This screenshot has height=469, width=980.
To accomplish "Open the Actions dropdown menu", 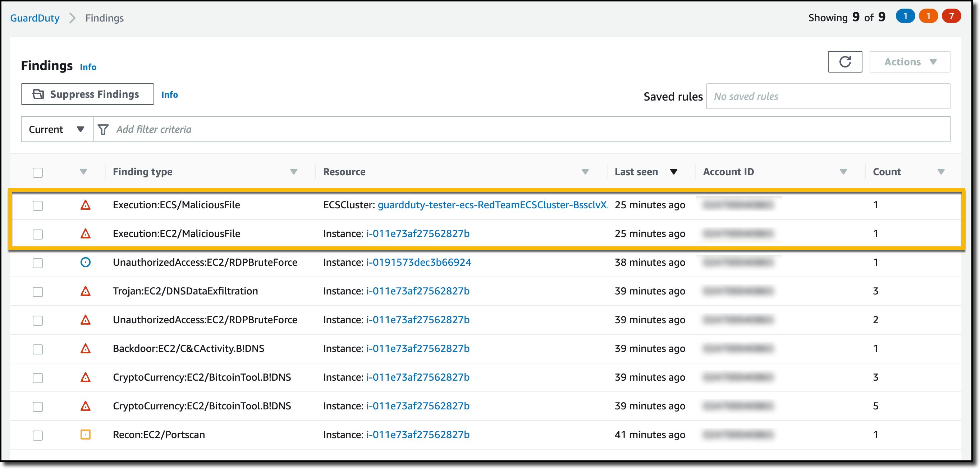I will pyautogui.click(x=910, y=61).
